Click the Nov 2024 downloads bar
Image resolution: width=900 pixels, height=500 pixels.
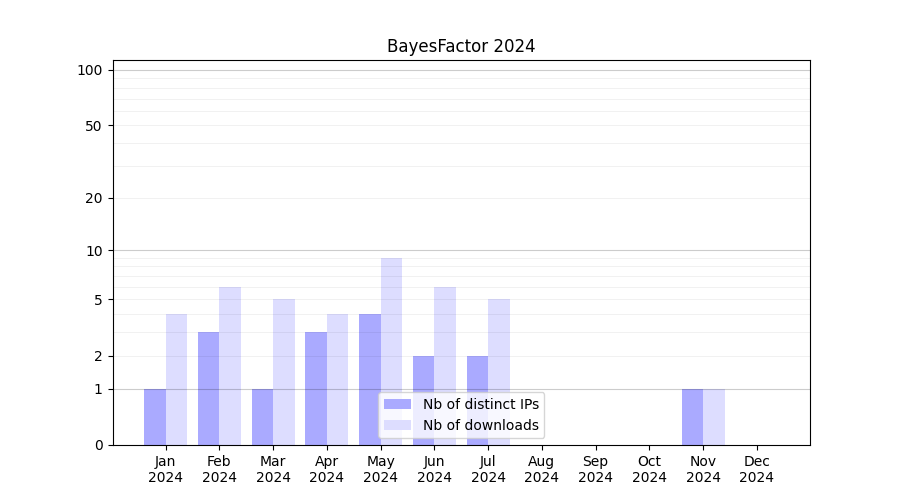coord(714,417)
